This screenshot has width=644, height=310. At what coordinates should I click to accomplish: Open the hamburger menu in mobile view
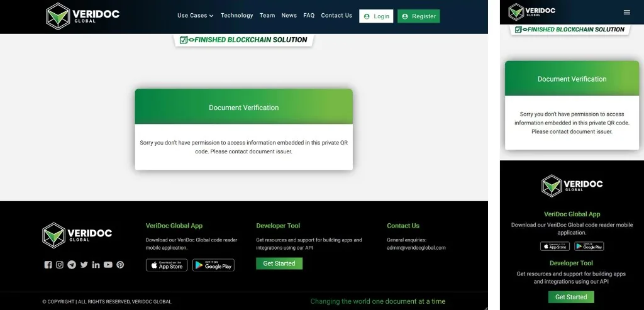point(627,13)
